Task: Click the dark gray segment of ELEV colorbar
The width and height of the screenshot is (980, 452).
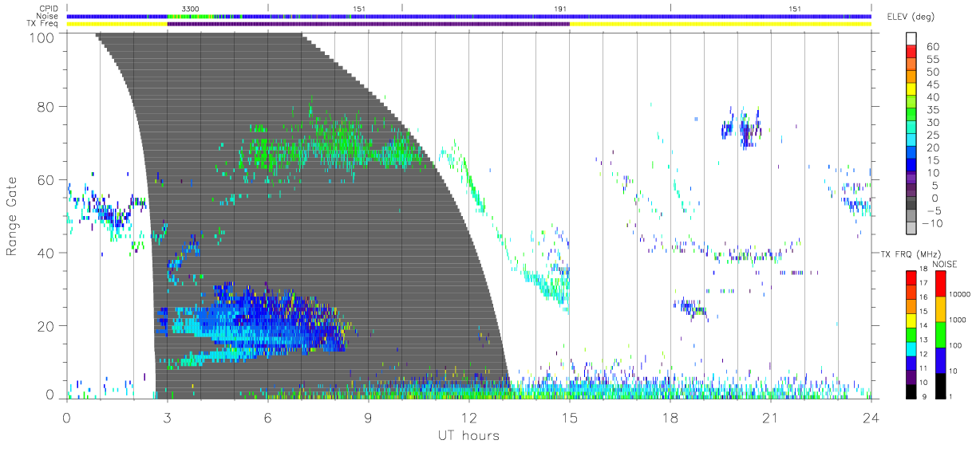Action: coord(912,203)
